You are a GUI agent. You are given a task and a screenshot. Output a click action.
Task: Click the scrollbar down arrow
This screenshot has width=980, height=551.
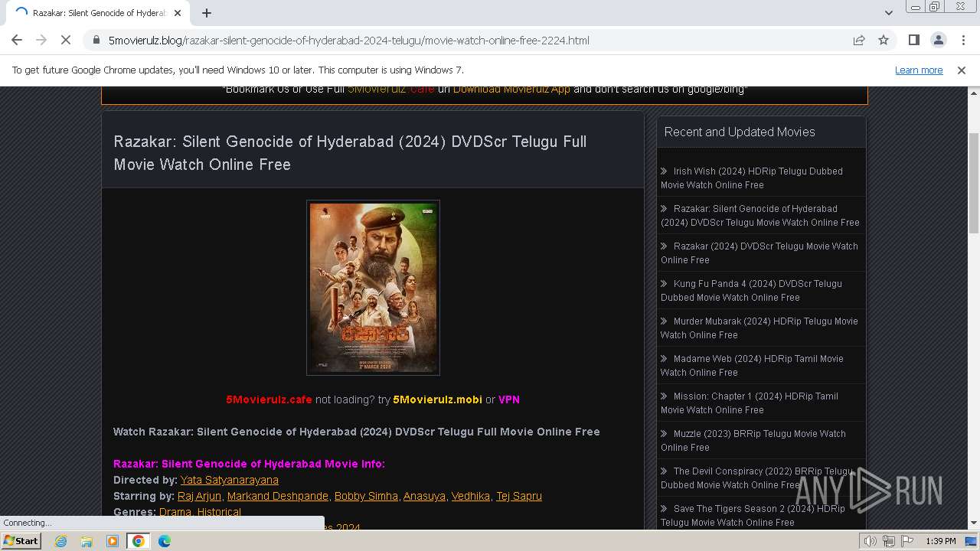click(973, 523)
